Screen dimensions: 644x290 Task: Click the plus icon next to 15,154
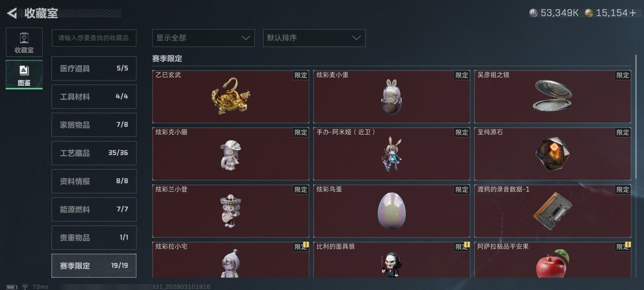pyautogui.click(x=633, y=13)
